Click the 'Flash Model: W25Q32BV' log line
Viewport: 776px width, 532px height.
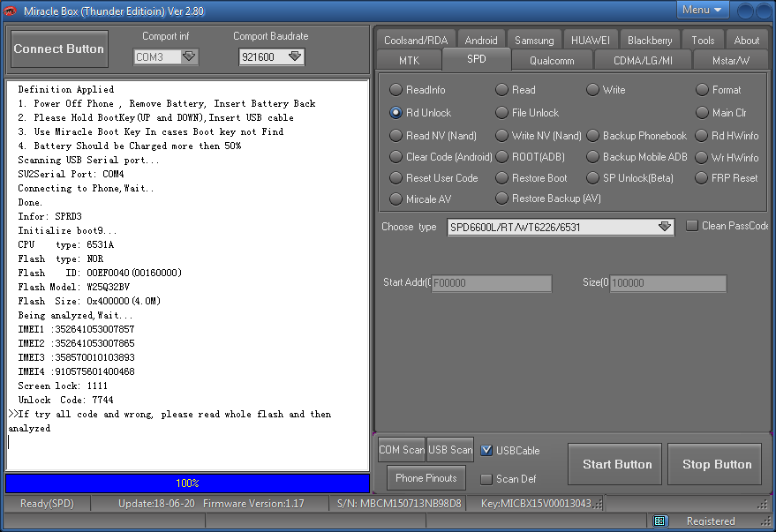pyautogui.click(x=74, y=287)
